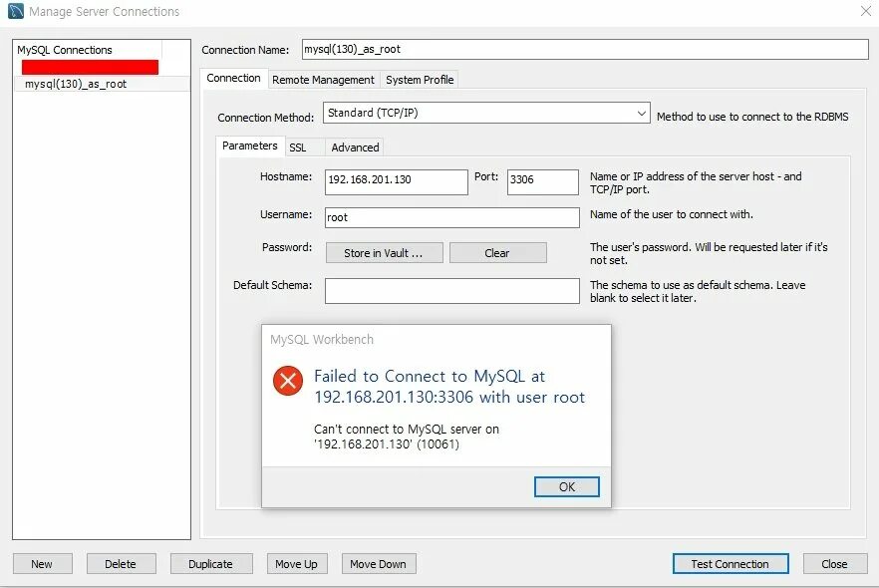
Task: Click the 'MySQL Workbench' dialog title
Action: point(322,339)
